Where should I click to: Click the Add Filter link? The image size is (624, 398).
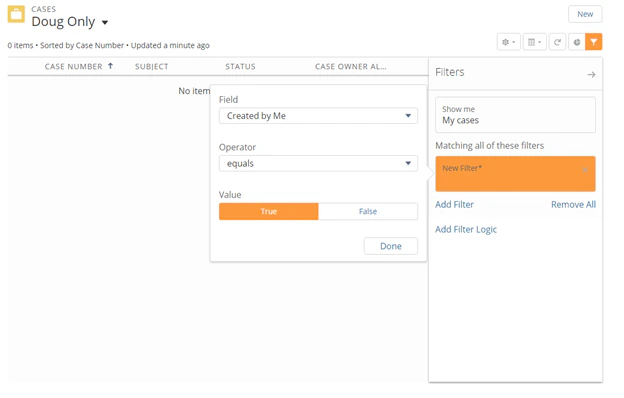click(454, 205)
